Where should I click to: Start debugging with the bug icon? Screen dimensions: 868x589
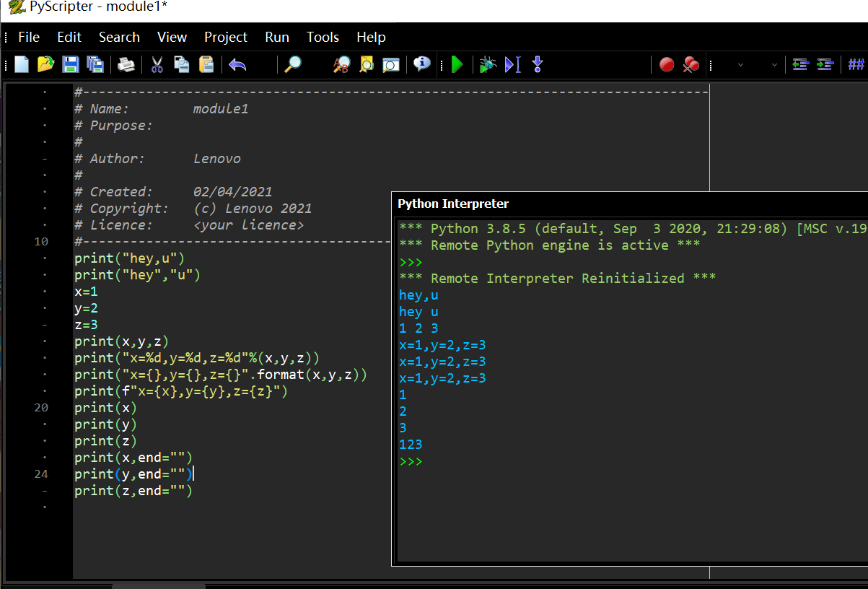click(488, 65)
